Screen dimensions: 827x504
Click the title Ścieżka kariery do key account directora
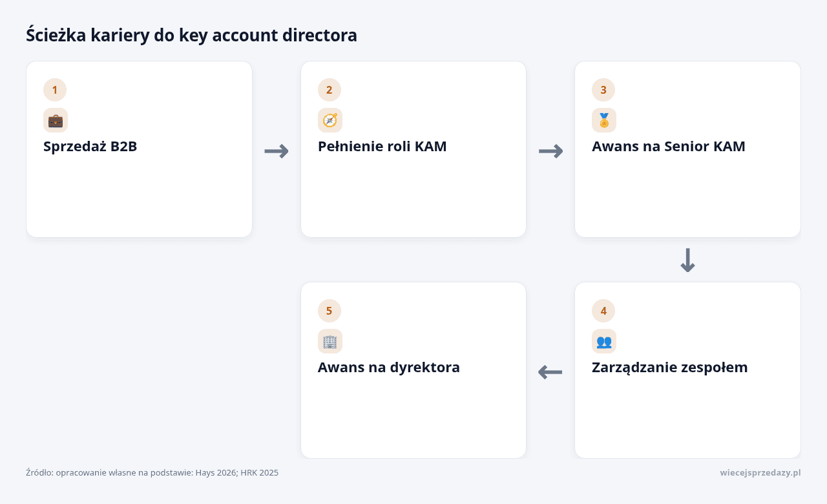(x=191, y=35)
